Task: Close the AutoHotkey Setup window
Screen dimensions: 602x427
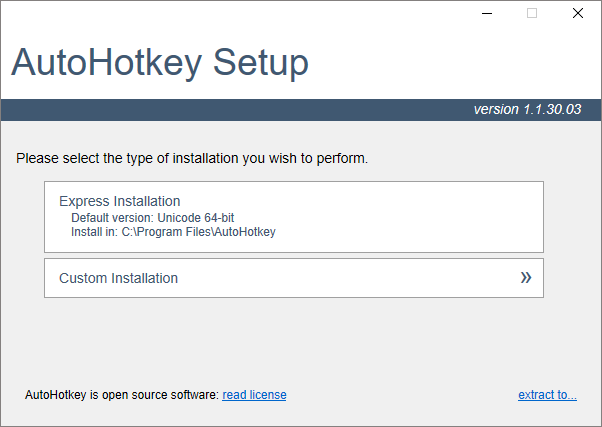Action: [x=577, y=13]
